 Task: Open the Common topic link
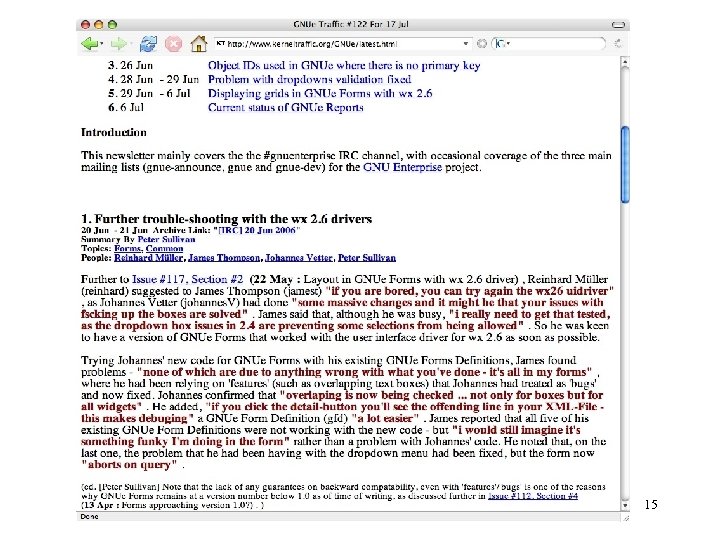[x=164, y=248]
